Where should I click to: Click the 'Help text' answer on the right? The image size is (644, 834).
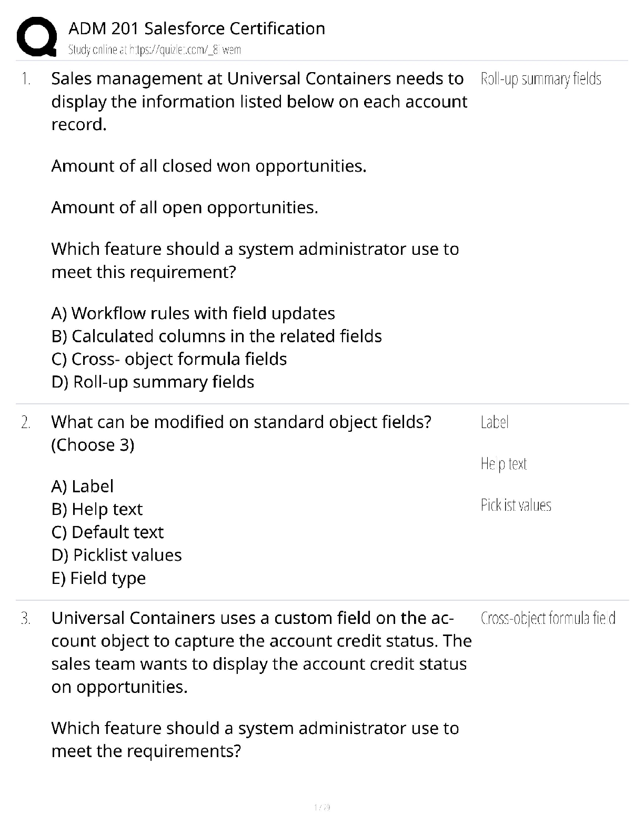pos(504,464)
